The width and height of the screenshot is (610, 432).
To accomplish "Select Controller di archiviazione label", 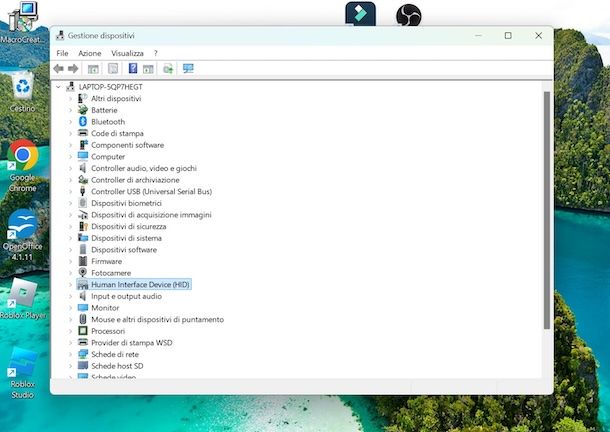I will pyautogui.click(x=135, y=180).
